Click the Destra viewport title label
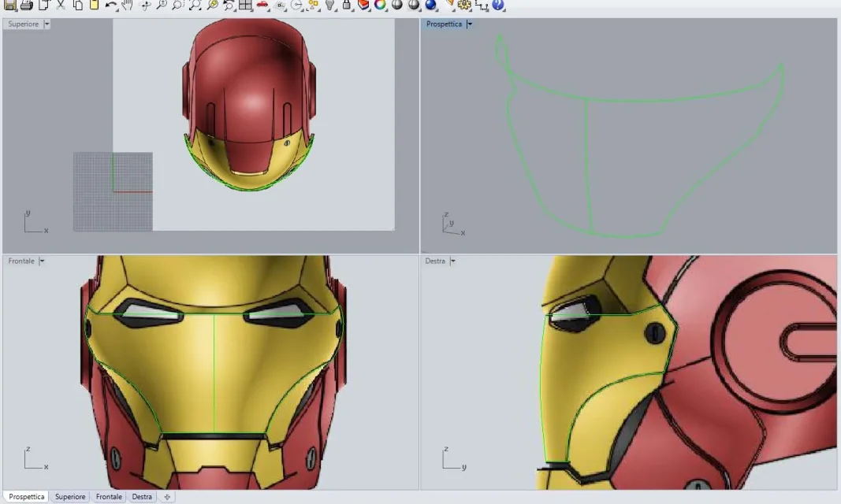This screenshot has height=504, width=841. (435, 261)
